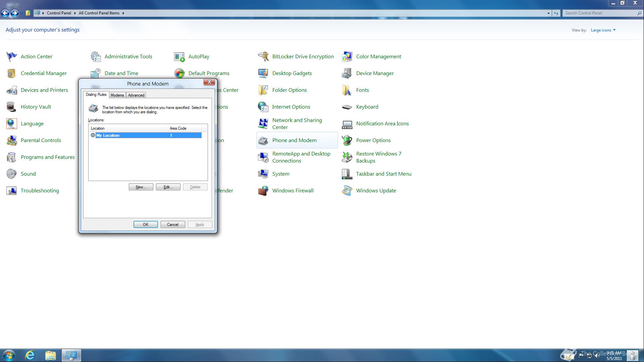The width and height of the screenshot is (644, 362).
Task: Click OK in Phone and Modem dialog
Action: tap(146, 225)
